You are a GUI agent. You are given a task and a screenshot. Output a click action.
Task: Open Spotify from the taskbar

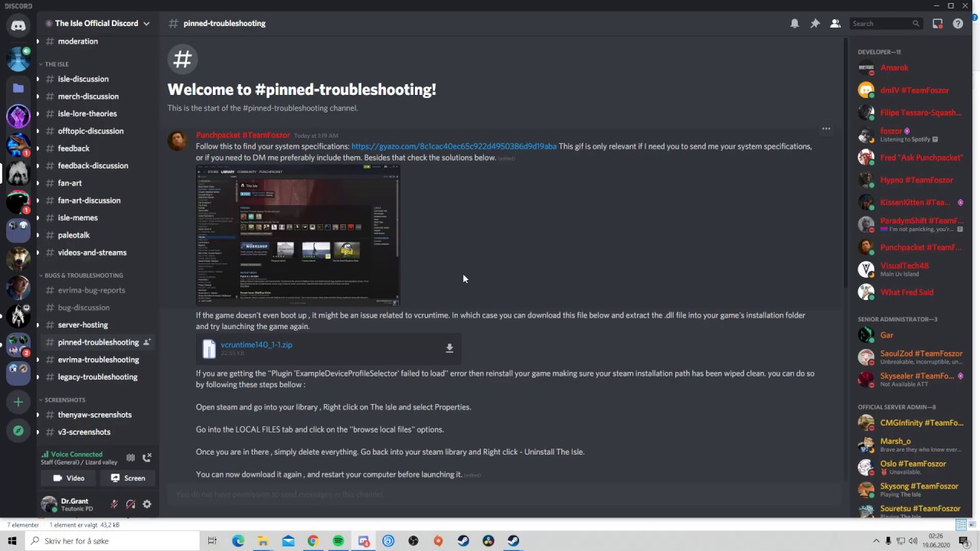tap(338, 541)
